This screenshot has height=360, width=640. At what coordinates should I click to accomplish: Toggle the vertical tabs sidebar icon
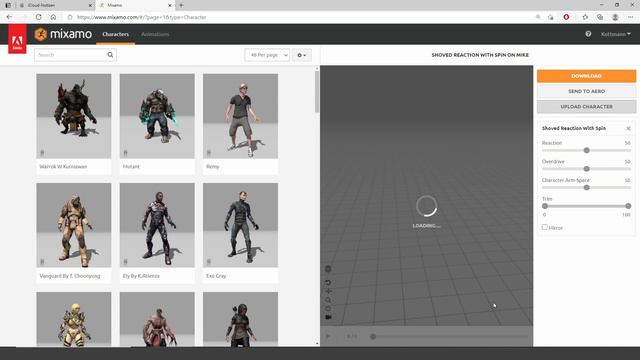pyautogui.click(x=8, y=5)
